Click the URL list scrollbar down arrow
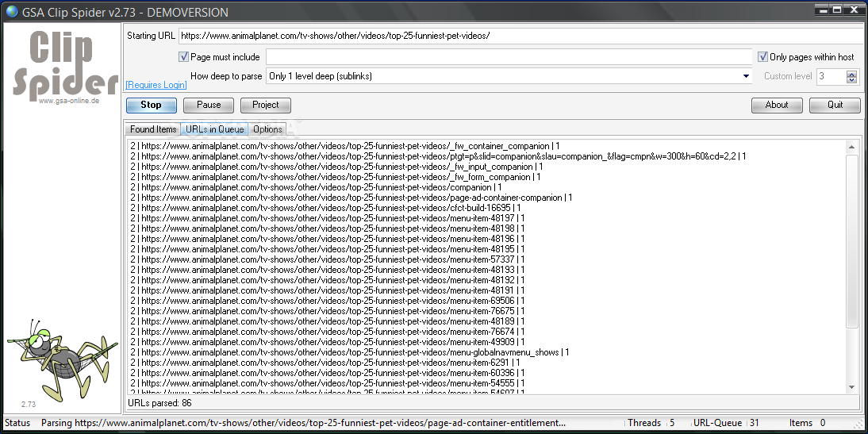This screenshot has width=868, height=434. point(851,387)
